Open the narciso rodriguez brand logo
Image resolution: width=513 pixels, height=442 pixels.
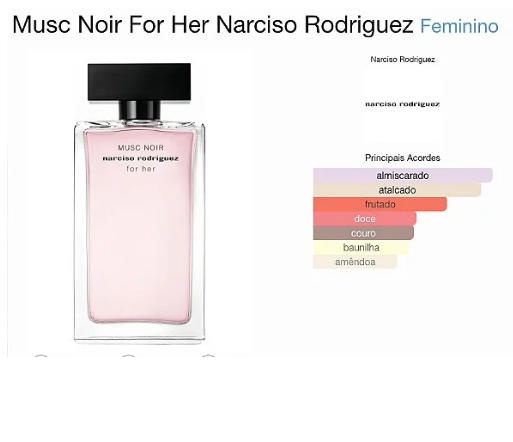402,104
